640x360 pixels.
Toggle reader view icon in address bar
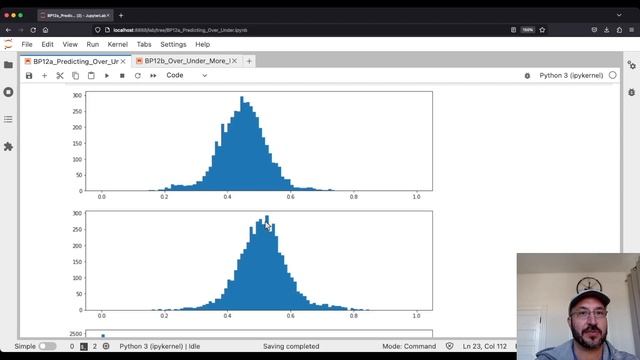513,30
